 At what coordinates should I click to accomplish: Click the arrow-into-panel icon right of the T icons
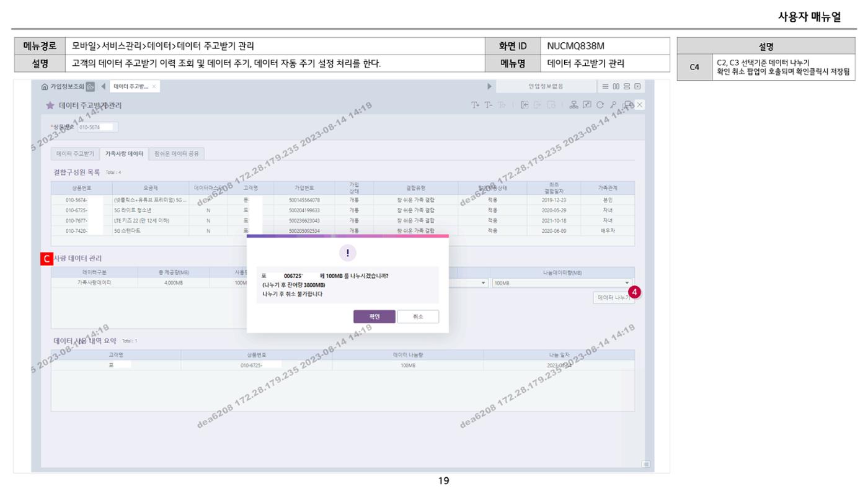coord(524,105)
